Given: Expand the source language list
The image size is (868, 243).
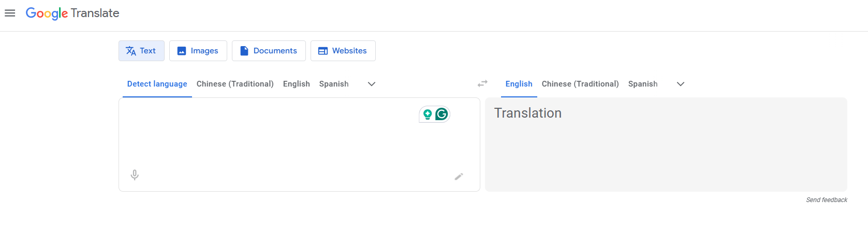Looking at the screenshot, I should (x=371, y=84).
